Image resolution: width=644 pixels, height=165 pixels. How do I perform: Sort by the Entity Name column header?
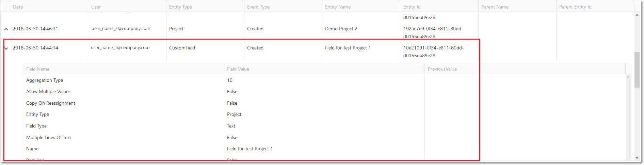338,7
